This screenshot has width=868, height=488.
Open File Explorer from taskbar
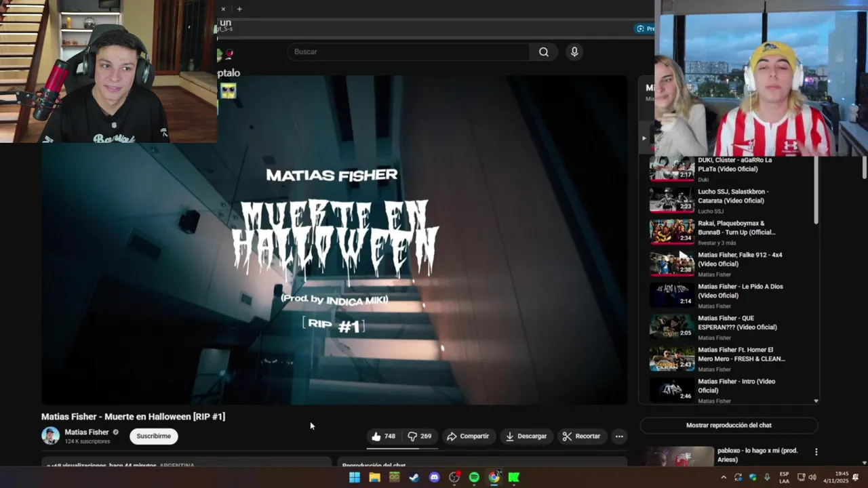click(x=374, y=477)
